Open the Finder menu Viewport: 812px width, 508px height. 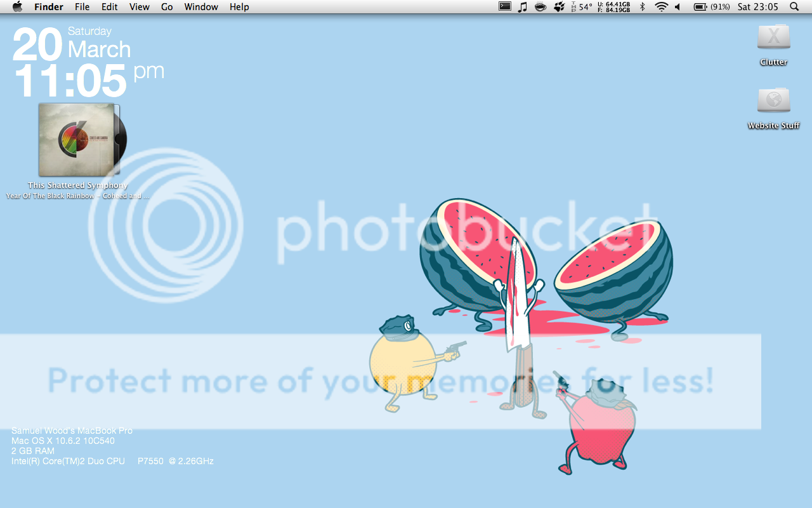coord(49,7)
